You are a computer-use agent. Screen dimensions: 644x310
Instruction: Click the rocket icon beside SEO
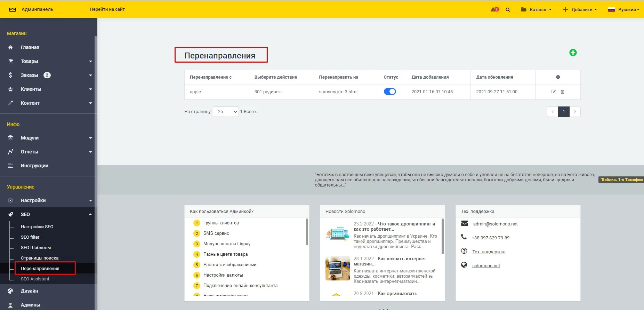[x=10, y=214]
